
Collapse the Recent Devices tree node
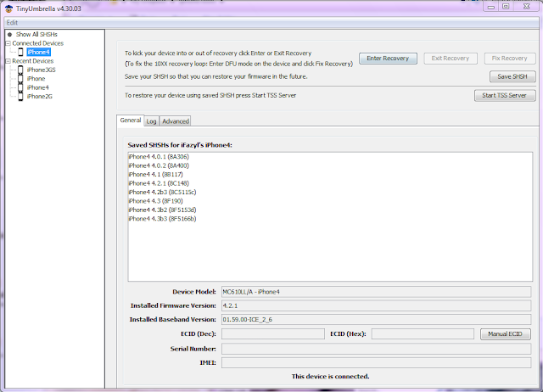pos(8,61)
